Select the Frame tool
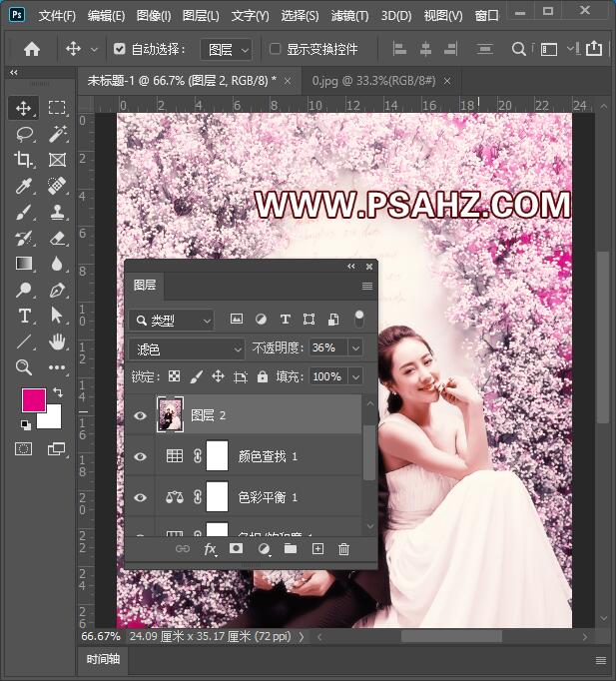Screen dimensions: 616x681 pos(57,160)
